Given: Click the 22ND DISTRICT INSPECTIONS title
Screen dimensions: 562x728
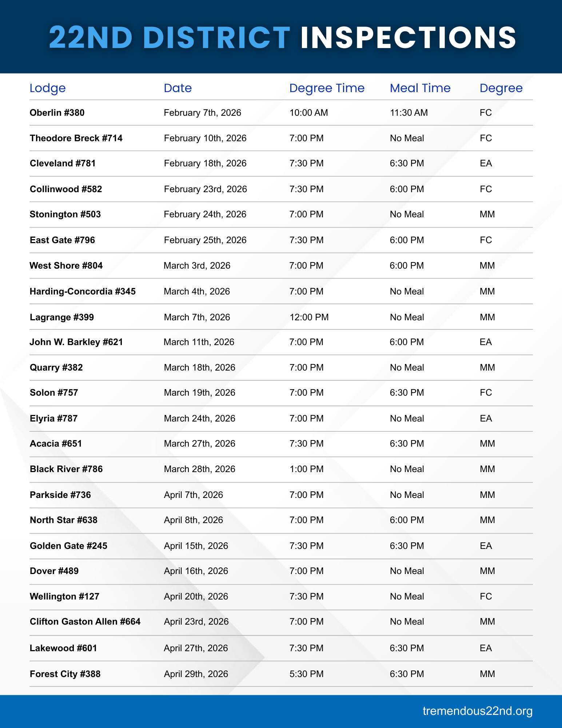Looking at the screenshot, I should point(283,37).
